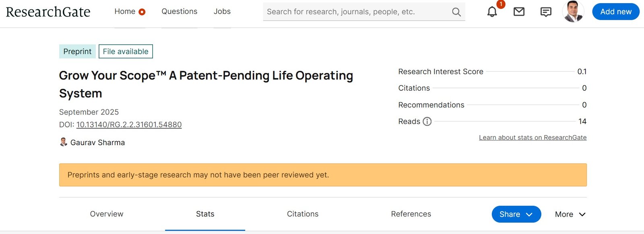
Task: Open the profile avatar in header
Action: (573, 12)
